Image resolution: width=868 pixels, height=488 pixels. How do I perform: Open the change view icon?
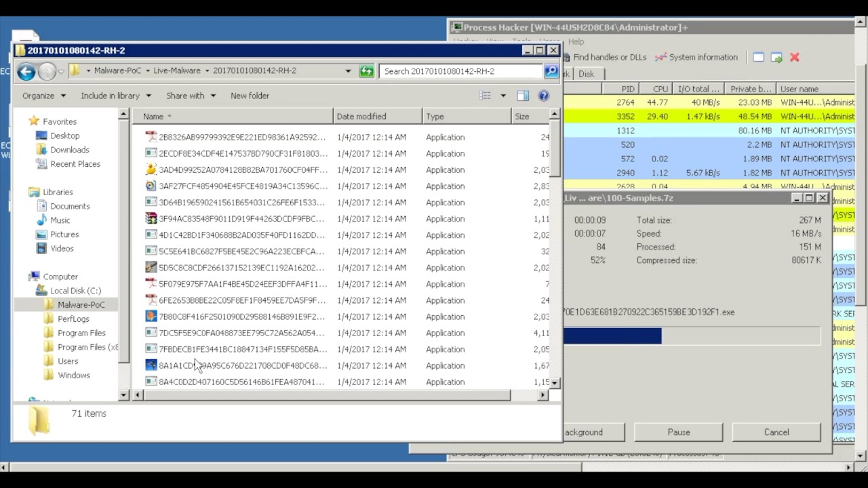coord(485,96)
